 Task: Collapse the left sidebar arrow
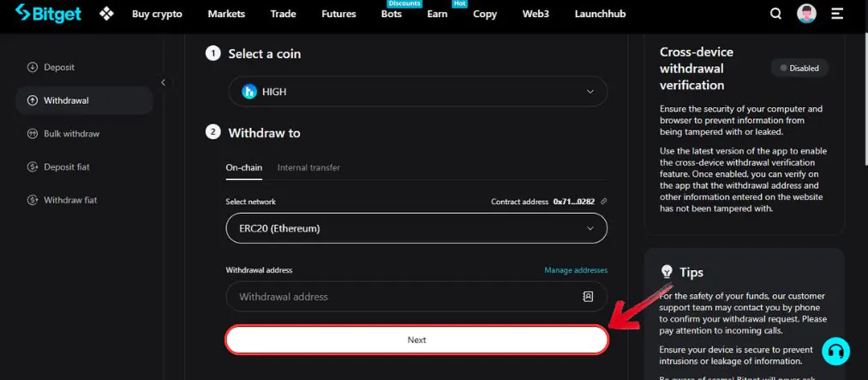(163, 82)
